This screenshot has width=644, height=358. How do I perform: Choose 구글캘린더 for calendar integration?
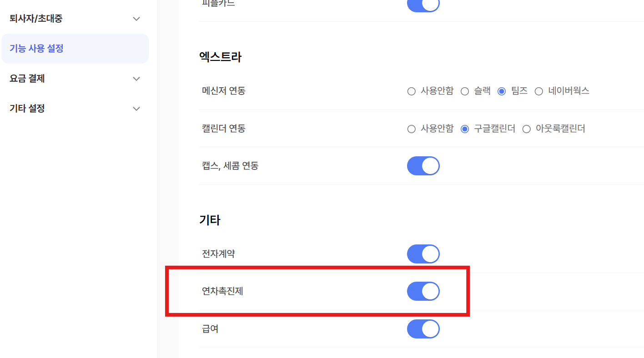[465, 129]
